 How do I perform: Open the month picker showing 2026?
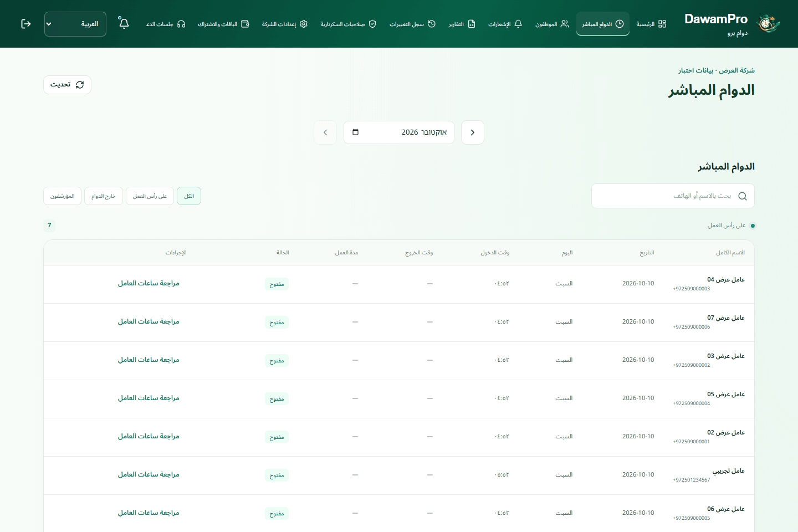[399, 132]
